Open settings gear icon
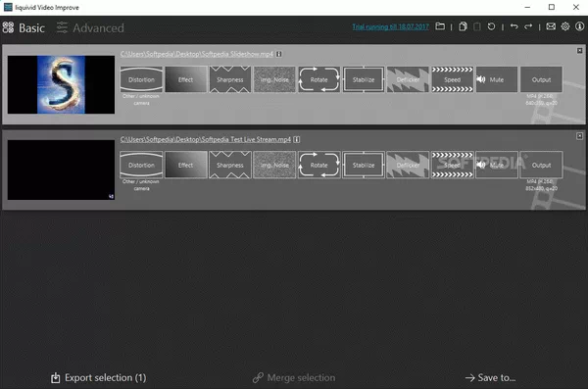This screenshot has height=389, width=588. coord(565,26)
